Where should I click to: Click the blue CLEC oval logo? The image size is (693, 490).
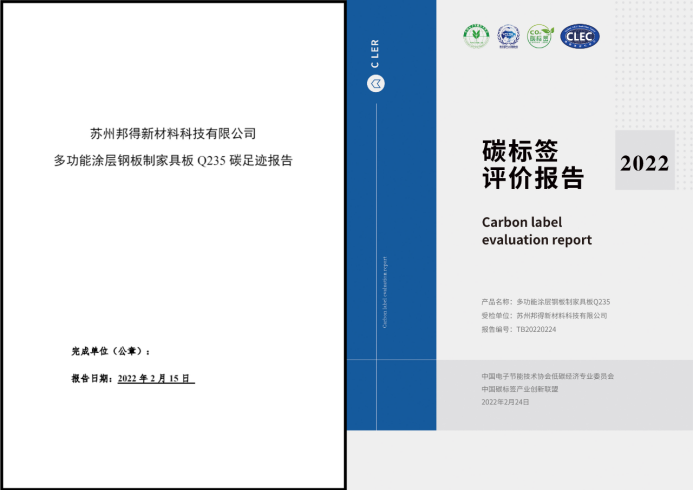pyautogui.click(x=580, y=36)
